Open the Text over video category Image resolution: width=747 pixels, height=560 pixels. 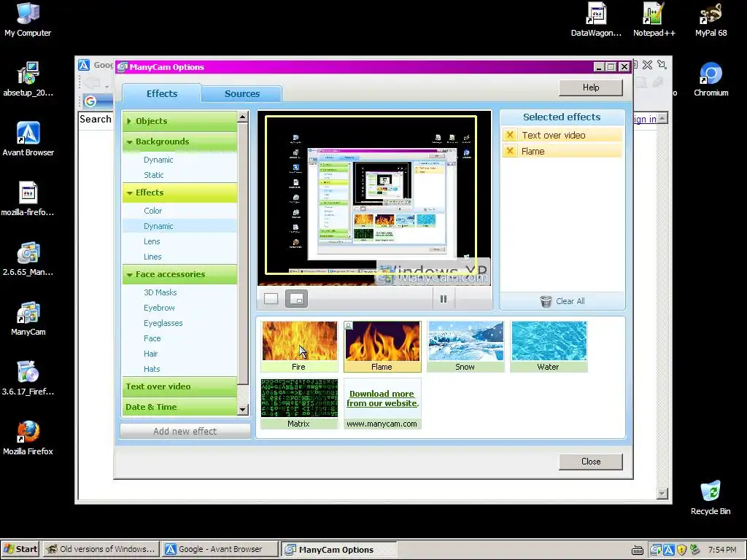pyautogui.click(x=179, y=386)
